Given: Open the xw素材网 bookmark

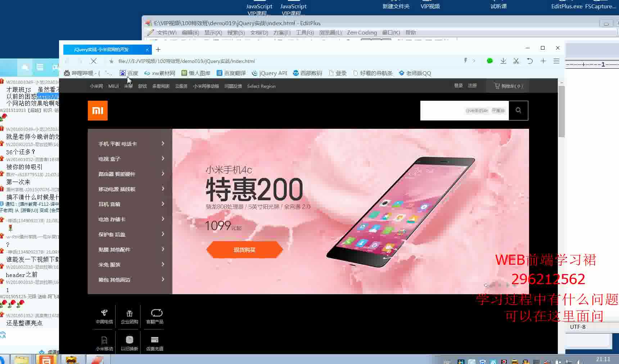Looking at the screenshot, I should (x=159, y=73).
